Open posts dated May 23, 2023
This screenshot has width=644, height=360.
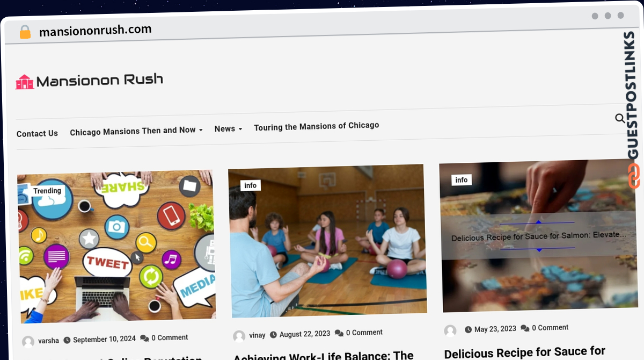tap(495, 329)
